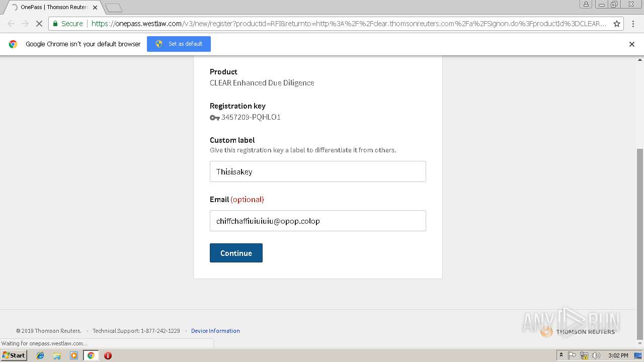Close the OnePass browser tab

click(95, 8)
